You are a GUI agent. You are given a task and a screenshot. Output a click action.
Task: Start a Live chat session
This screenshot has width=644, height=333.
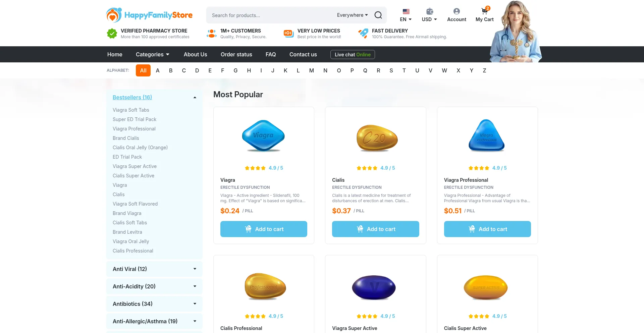353,54
